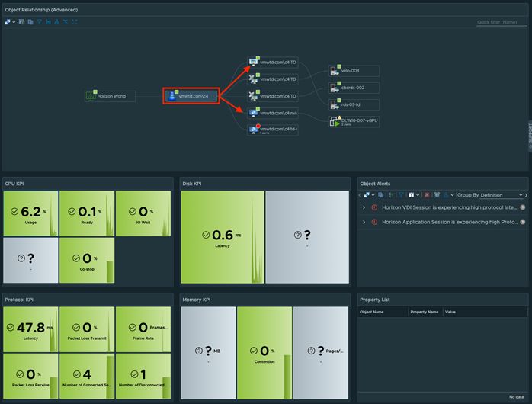Click the second toolbar icon in Object Relationship widget

(x=21, y=22)
